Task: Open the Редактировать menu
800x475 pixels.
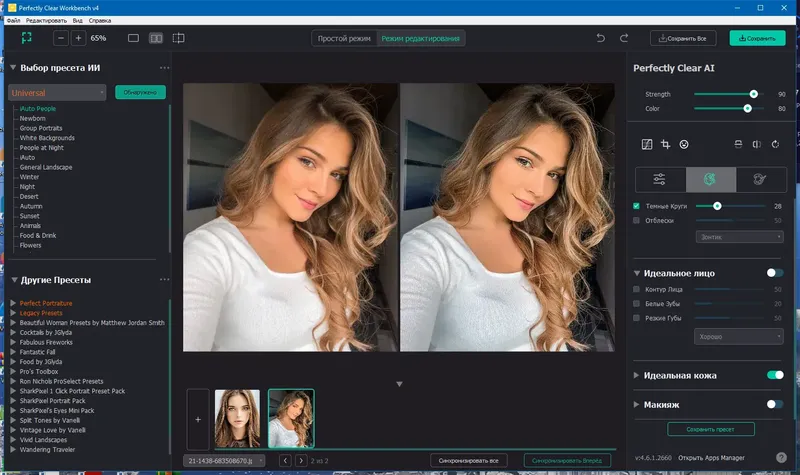Action: click(x=46, y=20)
